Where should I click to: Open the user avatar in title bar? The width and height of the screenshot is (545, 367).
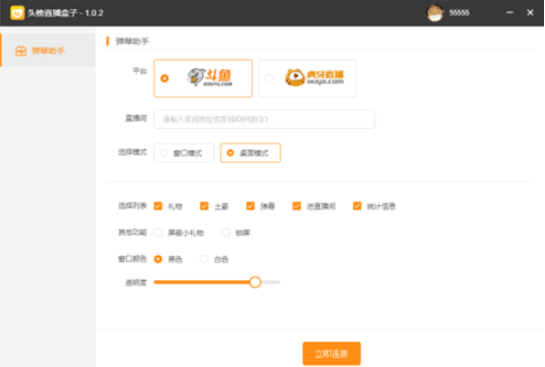tap(434, 13)
